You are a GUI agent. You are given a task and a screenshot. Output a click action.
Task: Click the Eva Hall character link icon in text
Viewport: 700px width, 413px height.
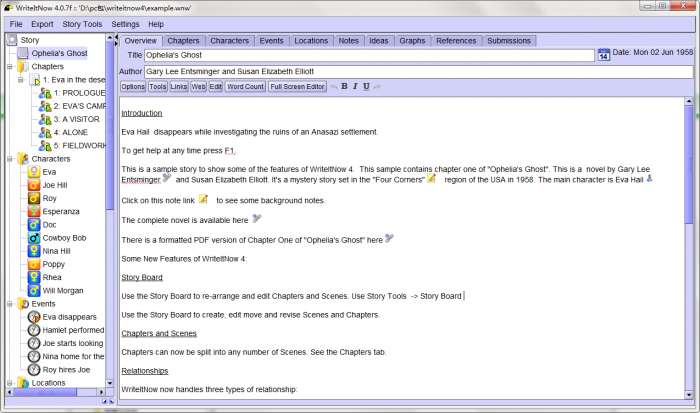(x=650, y=178)
